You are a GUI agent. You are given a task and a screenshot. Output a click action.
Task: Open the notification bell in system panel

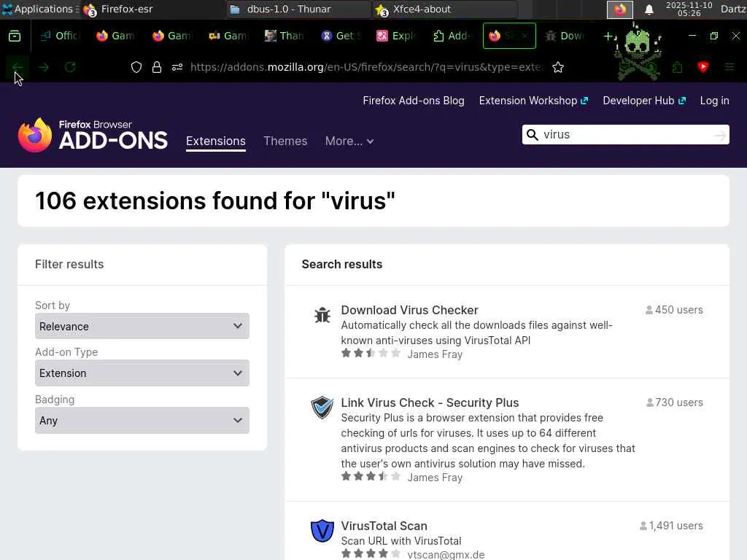click(649, 9)
